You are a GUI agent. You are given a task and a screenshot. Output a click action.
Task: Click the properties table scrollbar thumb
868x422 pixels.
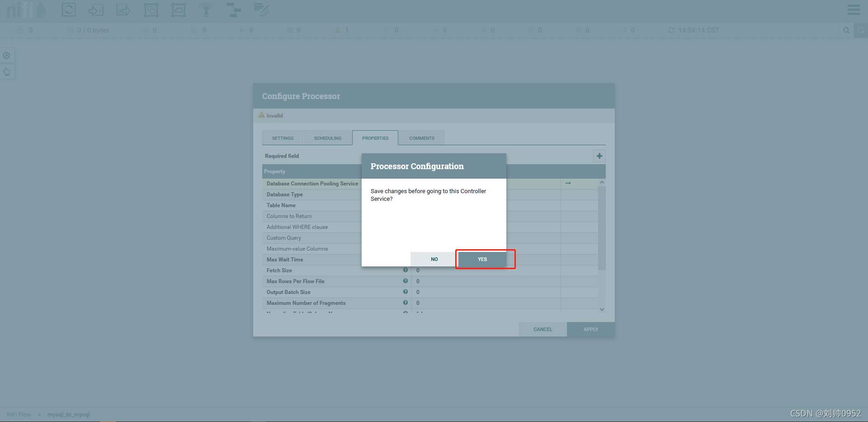[602, 228]
